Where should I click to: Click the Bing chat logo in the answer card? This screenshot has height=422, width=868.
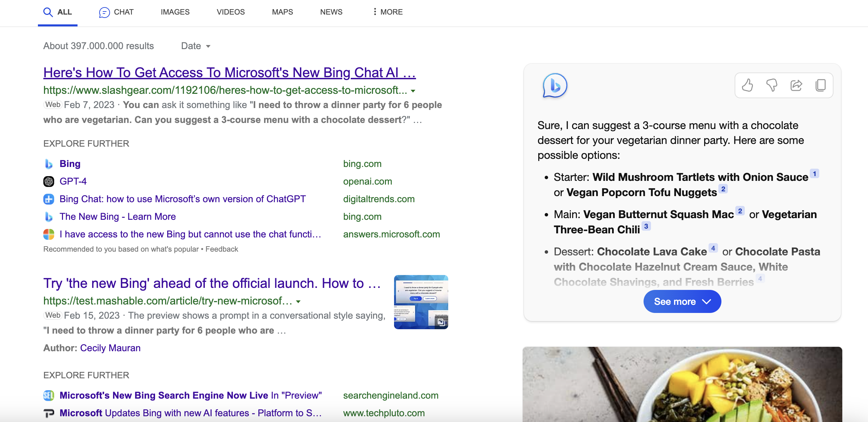tap(555, 85)
